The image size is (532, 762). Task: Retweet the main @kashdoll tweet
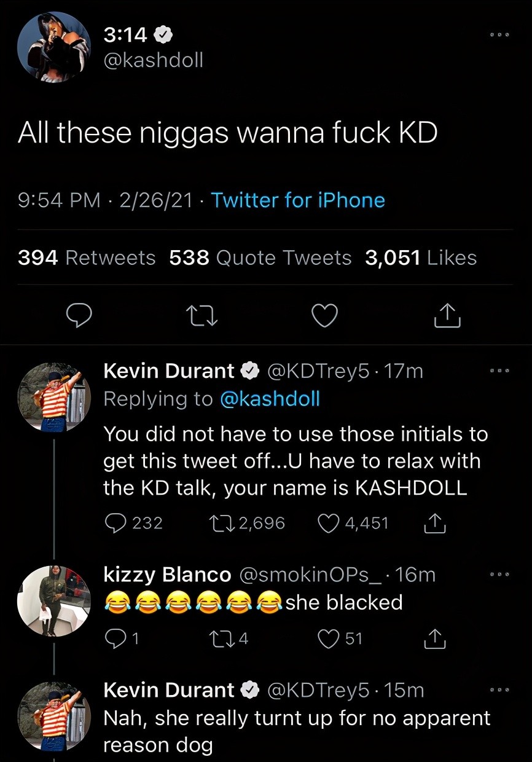click(201, 315)
